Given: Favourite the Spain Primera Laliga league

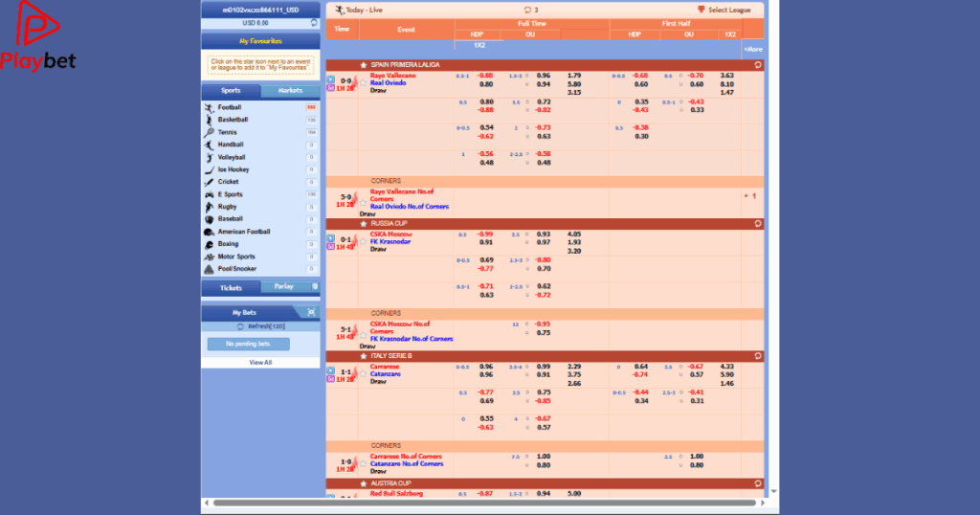Looking at the screenshot, I should tap(363, 65).
